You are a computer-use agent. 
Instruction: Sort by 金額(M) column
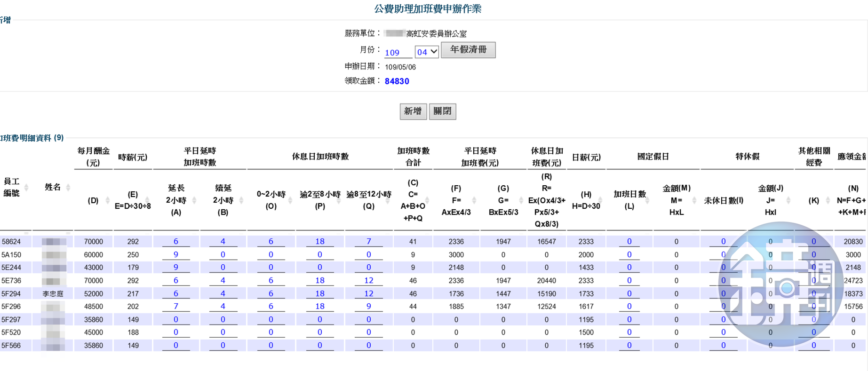coord(694,200)
